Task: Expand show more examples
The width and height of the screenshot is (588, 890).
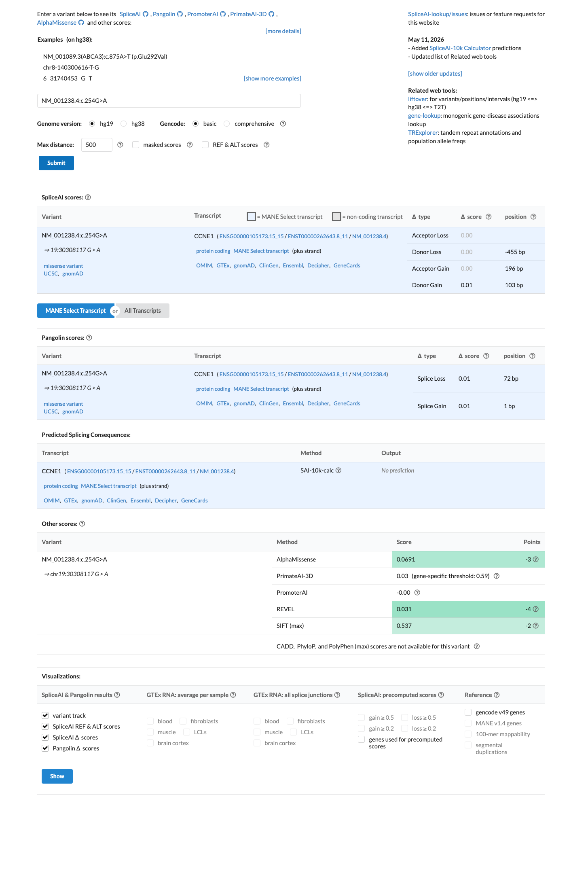Action: [x=272, y=78]
